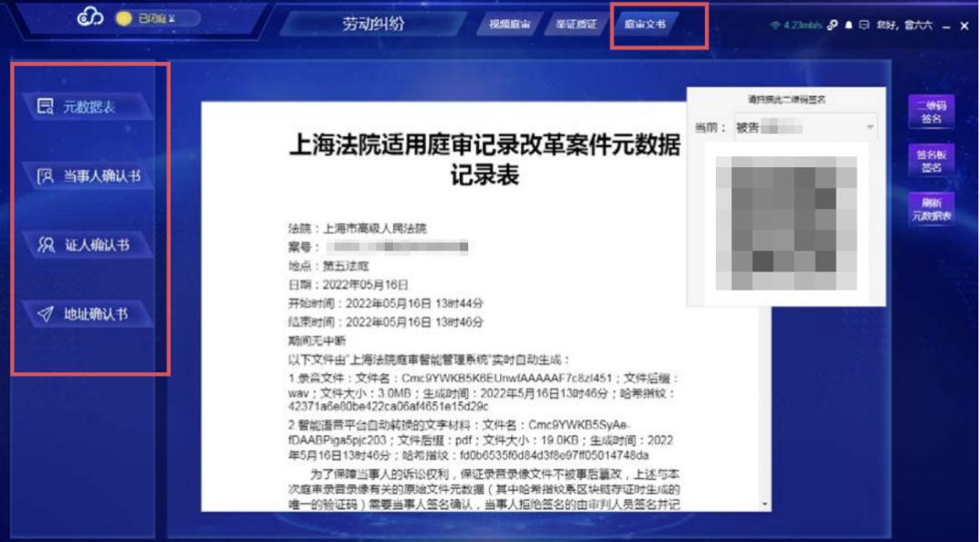The width and height of the screenshot is (980, 542).
Task: Select the 庭审文书 tab
Action: click(x=645, y=25)
